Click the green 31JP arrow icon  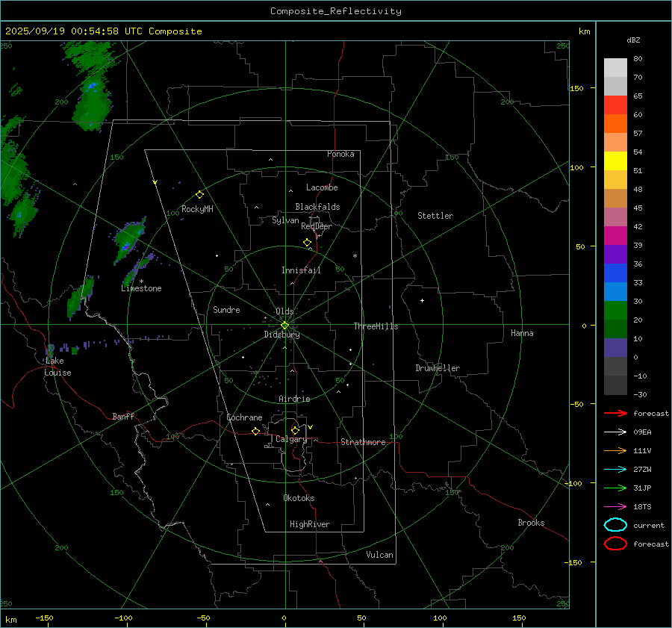[615, 488]
